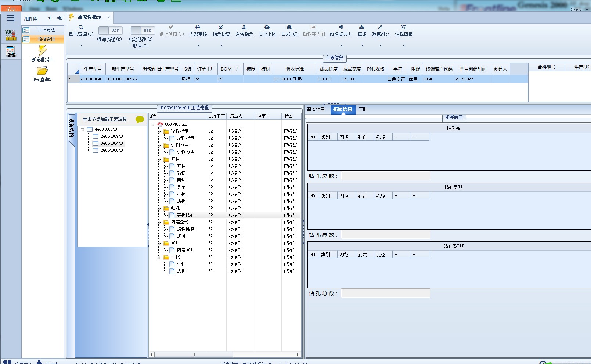Screen dimensions: 591x364
Task: Select the 2G0G4008A0 tree node
Action: tap(112, 151)
